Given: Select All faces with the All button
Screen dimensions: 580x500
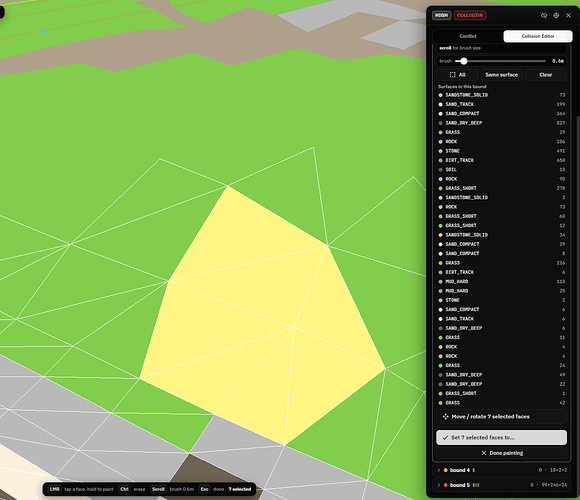Looking at the screenshot, I should point(458,75).
